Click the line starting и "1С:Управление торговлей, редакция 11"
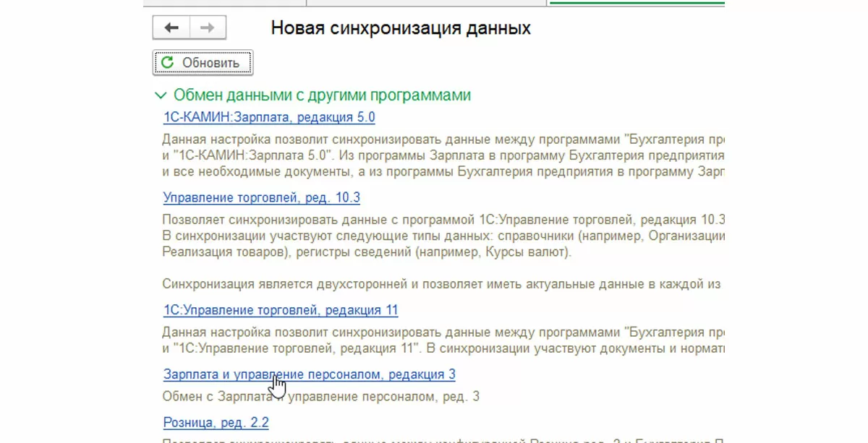Viewport: 868px width, 443px height. click(x=443, y=349)
